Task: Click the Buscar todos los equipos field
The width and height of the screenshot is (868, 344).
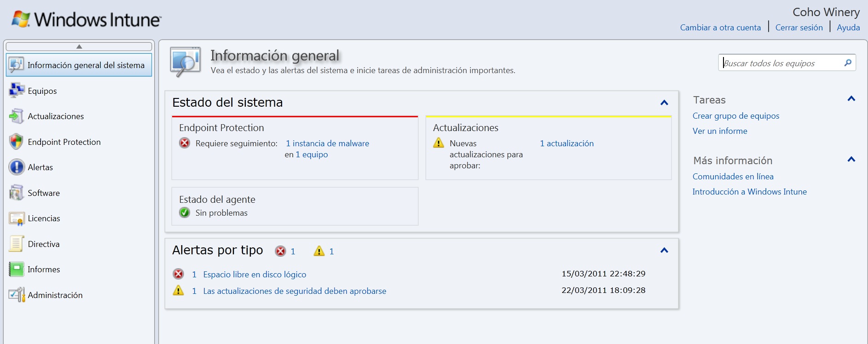Action: (x=782, y=63)
